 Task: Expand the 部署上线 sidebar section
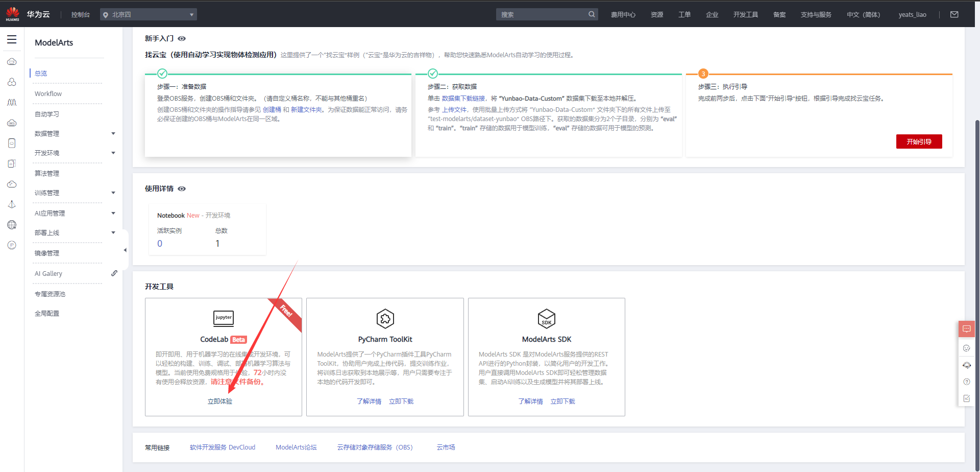click(113, 233)
